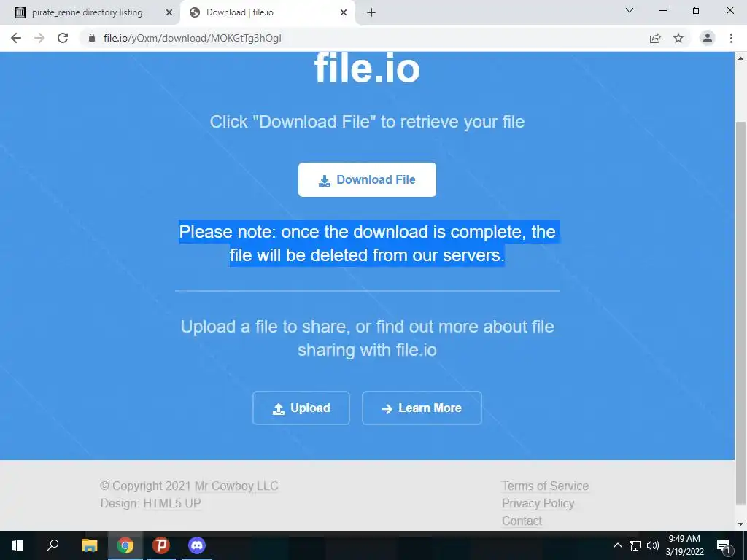
Task: Reload the file.io page
Action: point(63,38)
